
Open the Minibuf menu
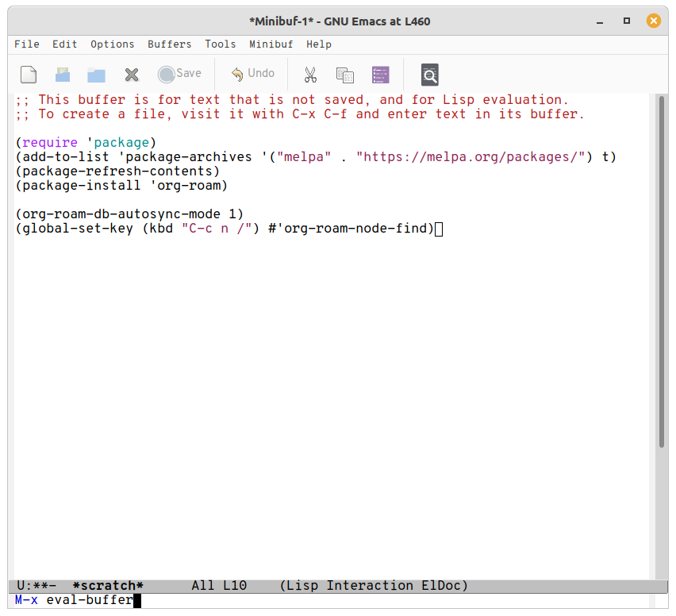click(271, 44)
